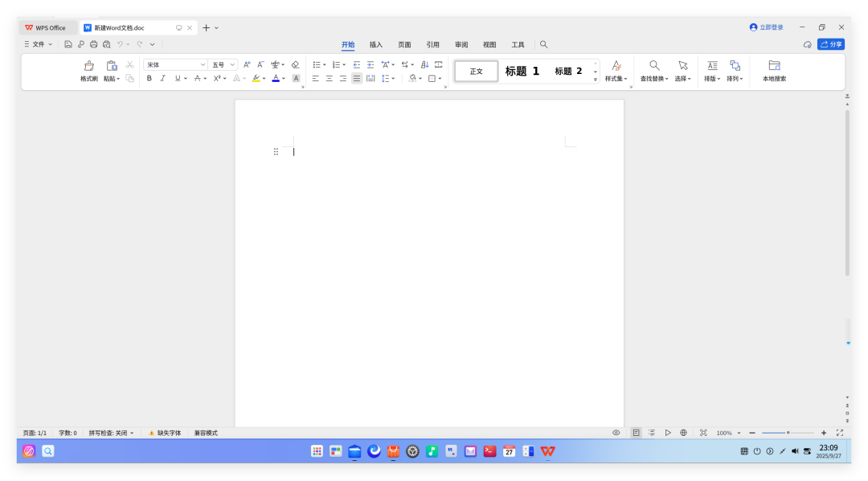Apply the Heading 1 (标题 1) style
The height and width of the screenshot is (481, 868).
[x=522, y=71]
